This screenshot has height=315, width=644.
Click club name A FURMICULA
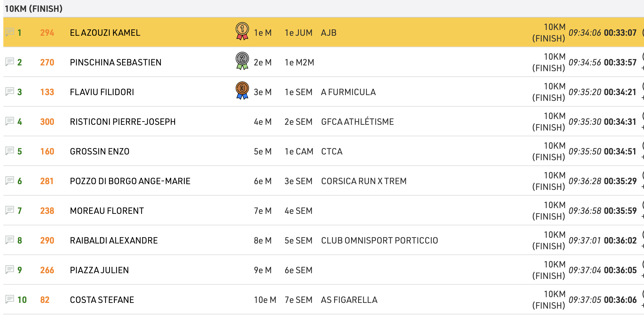coord(348,92)
